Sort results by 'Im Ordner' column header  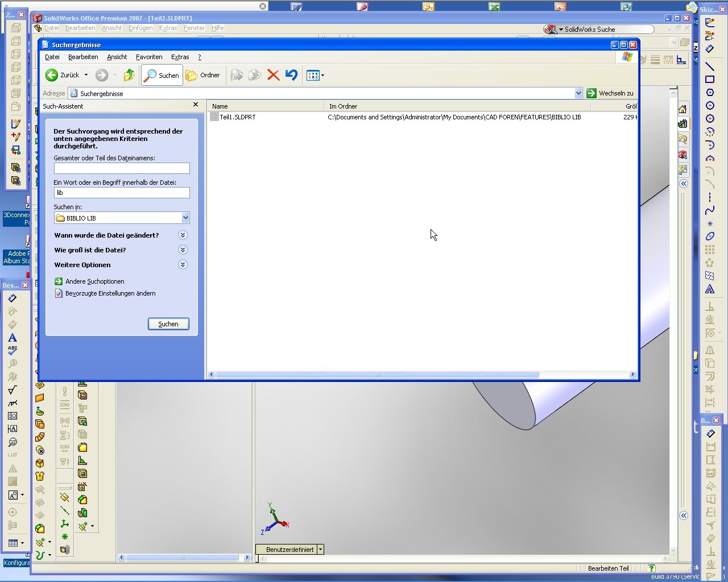[x=457, y=106]
